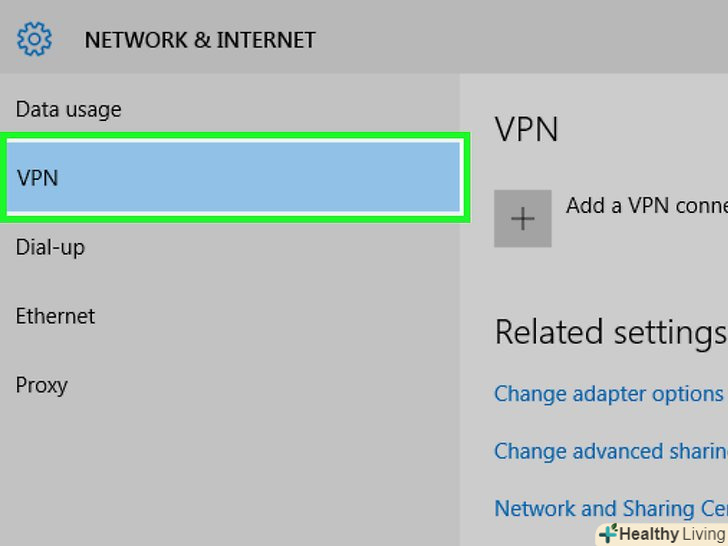Open the Ethernet settings page
The width and height of the screenshot is (728, 546).
pos(55,316)
